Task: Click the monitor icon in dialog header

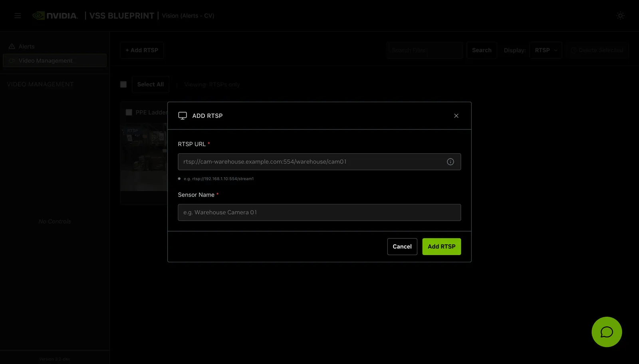Action: (183, 116)
